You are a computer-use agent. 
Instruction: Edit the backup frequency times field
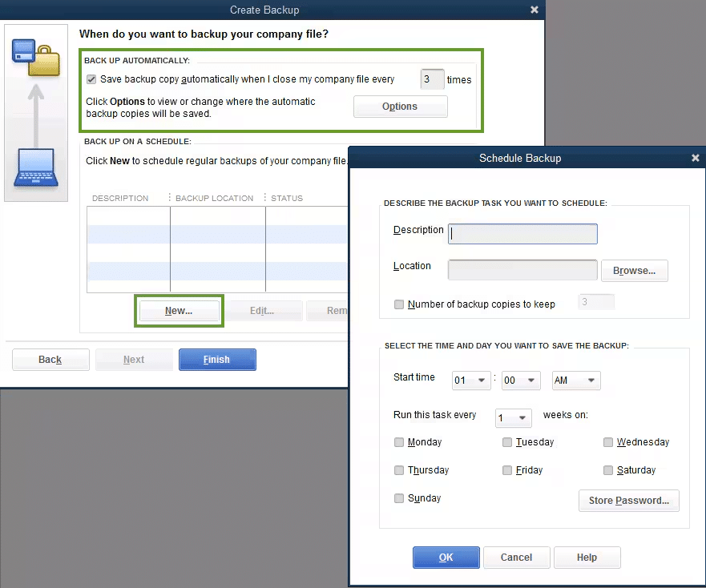click(x=431, y=79)
